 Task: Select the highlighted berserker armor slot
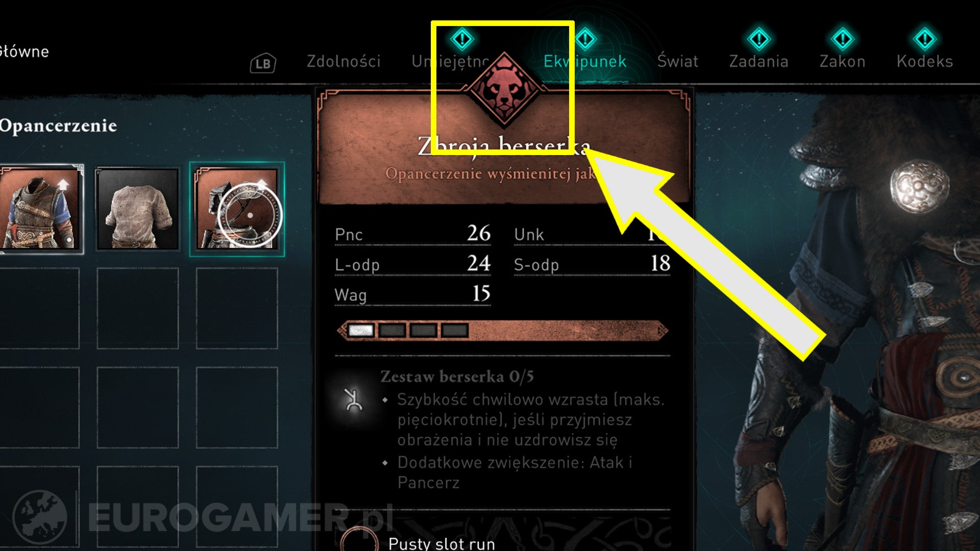click(237, 209)
